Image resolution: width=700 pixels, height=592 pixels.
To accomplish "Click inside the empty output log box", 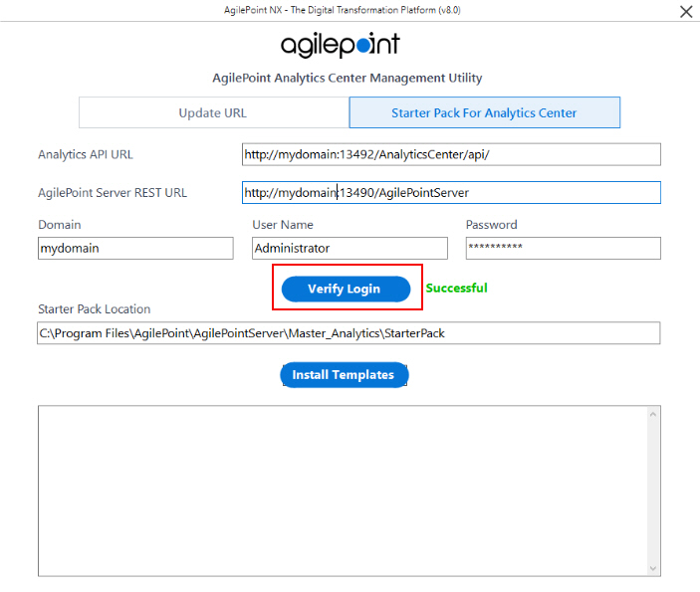I will tap(343, 491).
